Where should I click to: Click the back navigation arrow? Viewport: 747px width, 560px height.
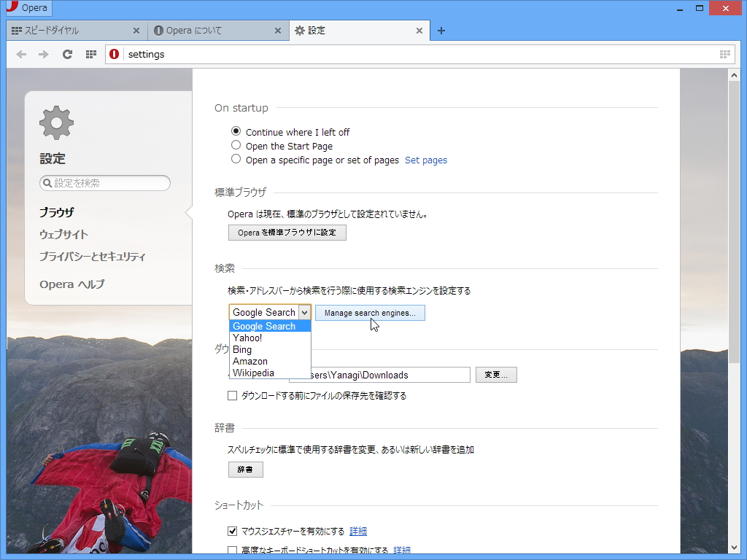(x=21, y=54)
